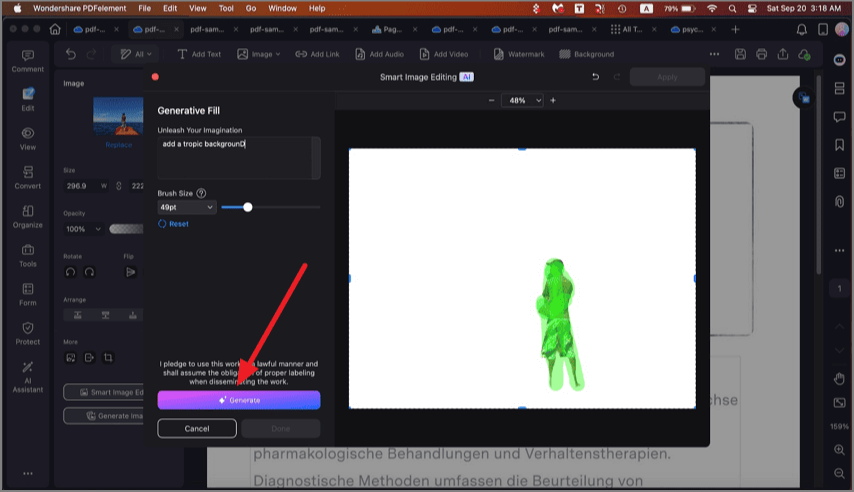Open the View menu

point(198,8)
